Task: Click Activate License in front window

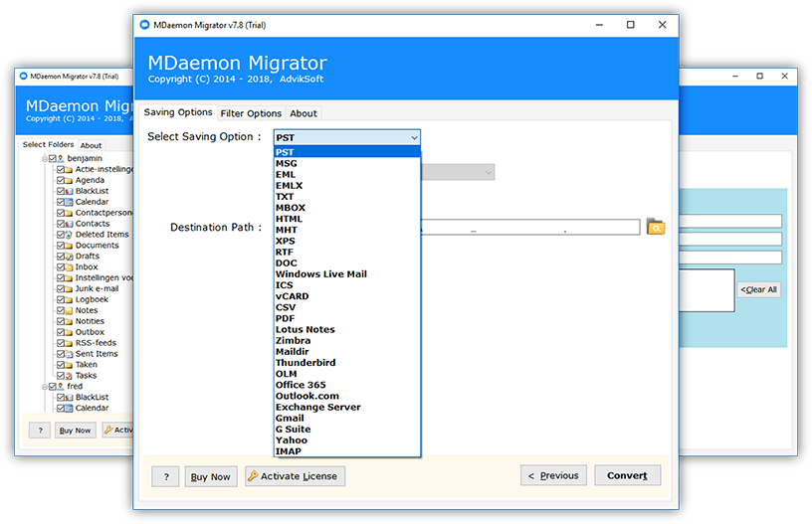Action: [x=296, y=476]
